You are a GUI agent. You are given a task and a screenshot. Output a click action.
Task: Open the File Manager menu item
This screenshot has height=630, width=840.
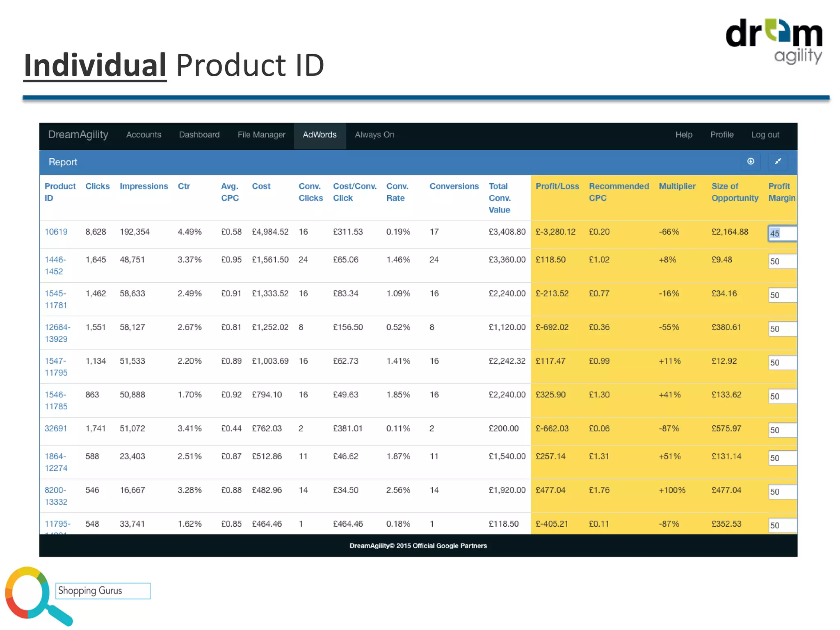(x=261, y=135)
